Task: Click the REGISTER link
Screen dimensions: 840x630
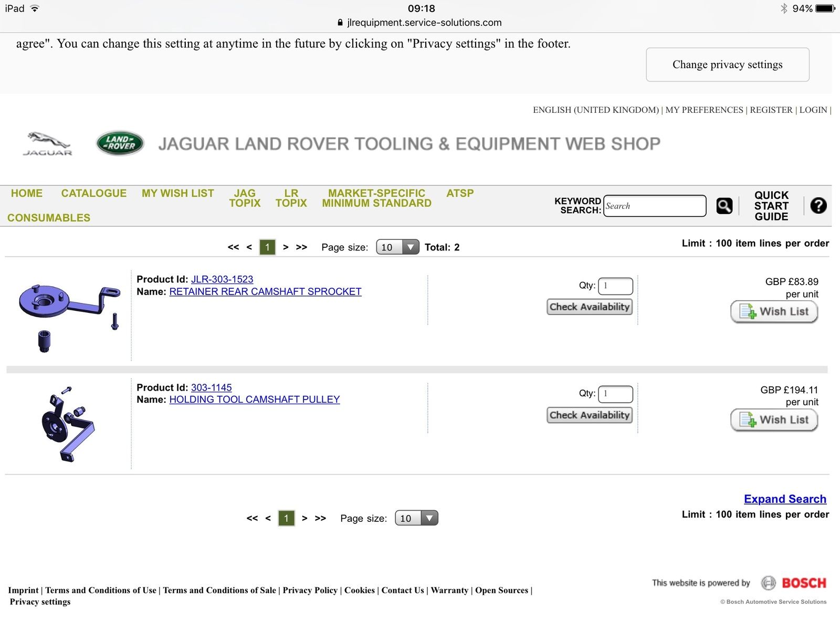Action: click(x=771, y=110)
